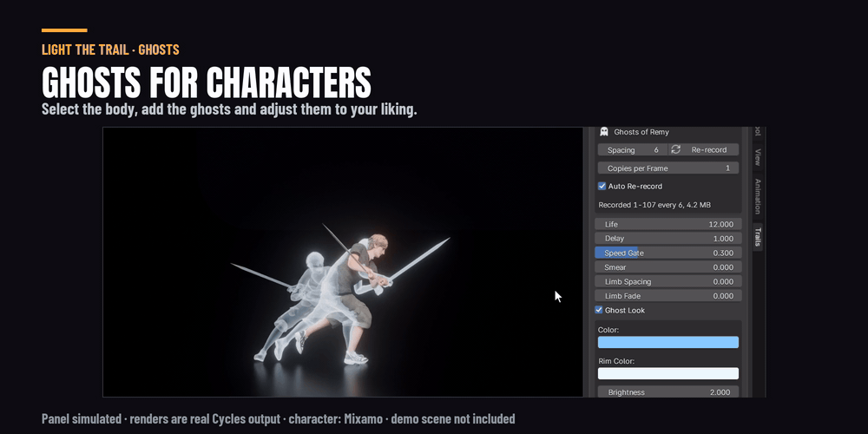Uncheck the Ghost Look checkbox

point(598,310)
